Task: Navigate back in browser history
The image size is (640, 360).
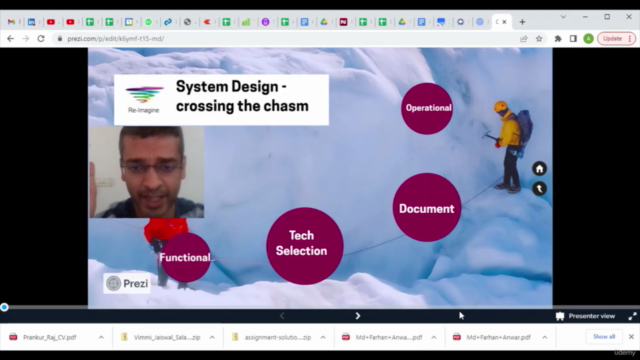Action: click(10, 39)
